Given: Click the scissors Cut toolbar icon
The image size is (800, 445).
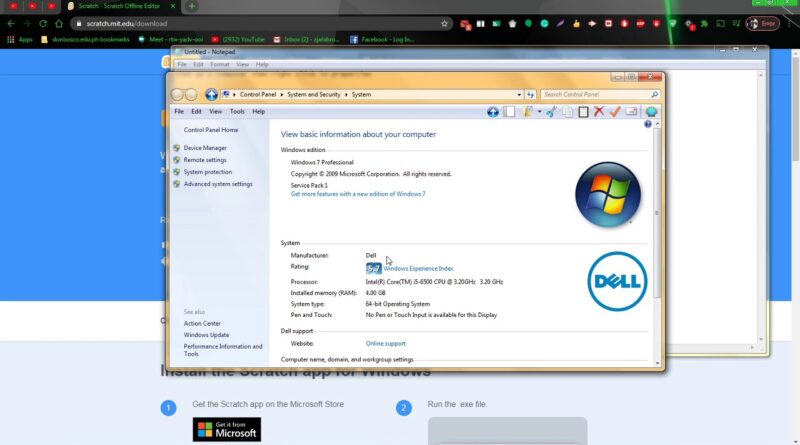Looking at the screenshot, I should pos(552,112).
